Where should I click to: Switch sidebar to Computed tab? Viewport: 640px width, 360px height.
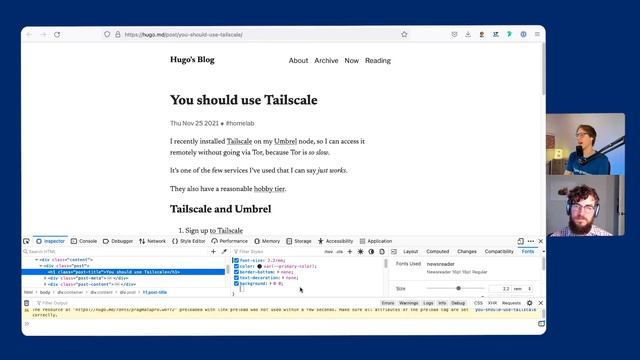[x=438, y=252]
